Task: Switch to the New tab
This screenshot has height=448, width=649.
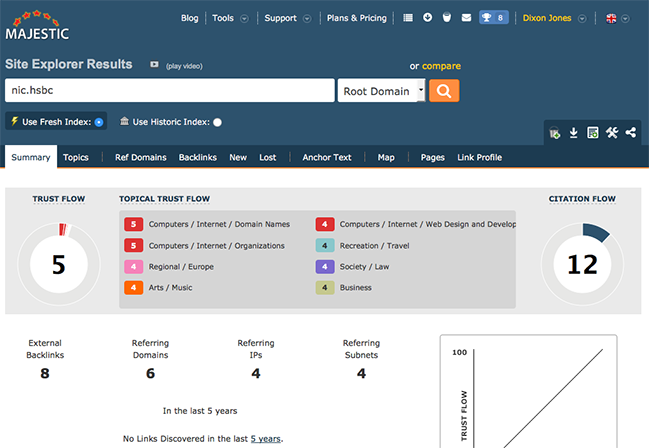Action: tap(238, 157)
